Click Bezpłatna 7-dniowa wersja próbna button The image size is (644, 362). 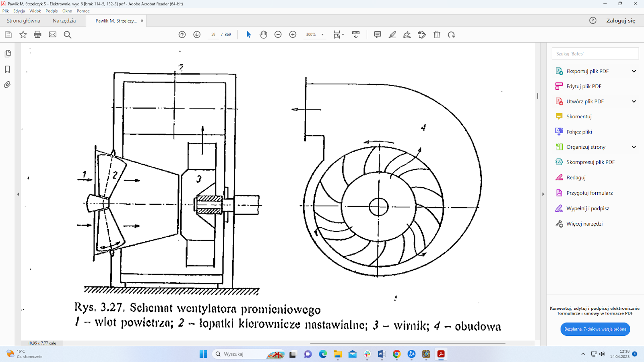tap(595, 329)
